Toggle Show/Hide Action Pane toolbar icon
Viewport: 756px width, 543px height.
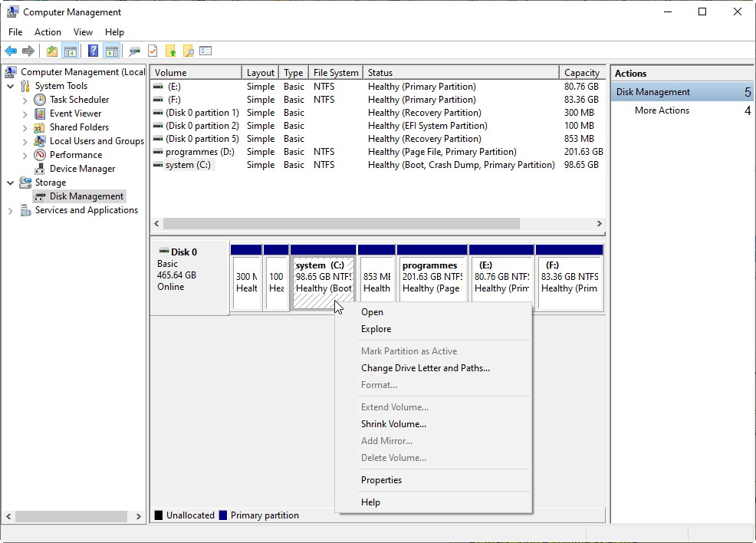click(x=111, y=51)
